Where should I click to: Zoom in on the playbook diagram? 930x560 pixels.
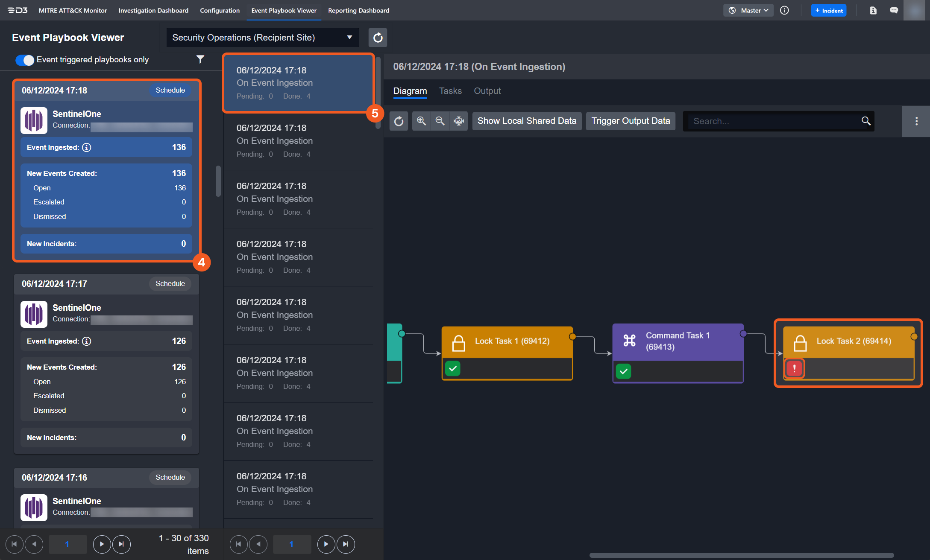pos(421,121)
